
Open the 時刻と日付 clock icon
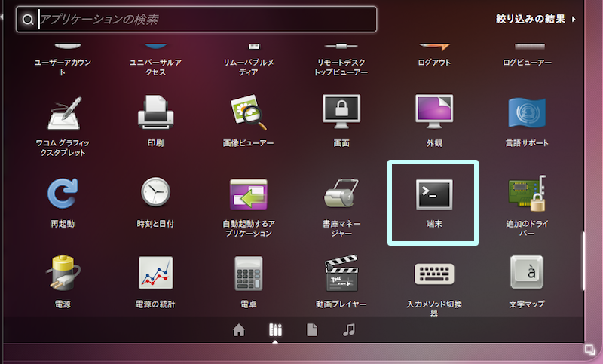tap(155, 192)
